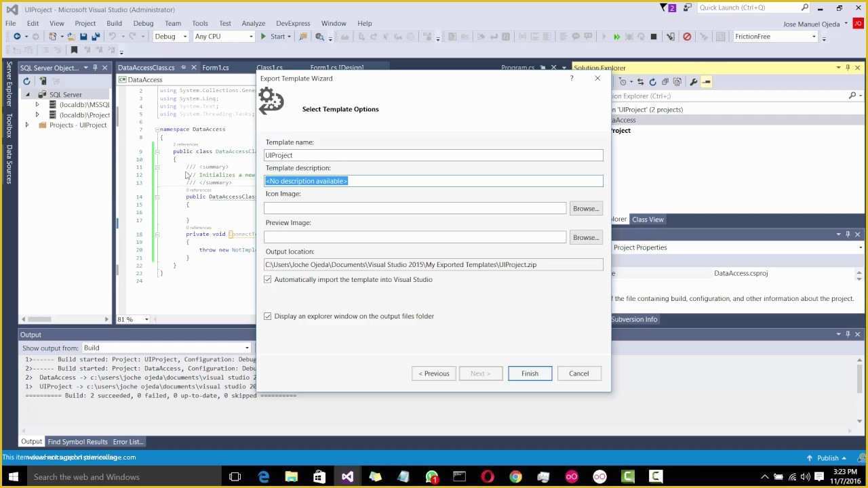Open Google Chrome from taskbar
Screen dimensions: 868x488
[x=515, y=476]
